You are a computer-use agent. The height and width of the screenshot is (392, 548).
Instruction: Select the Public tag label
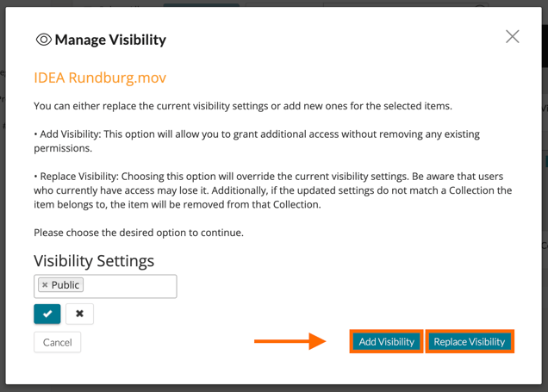tap(65, 285)
